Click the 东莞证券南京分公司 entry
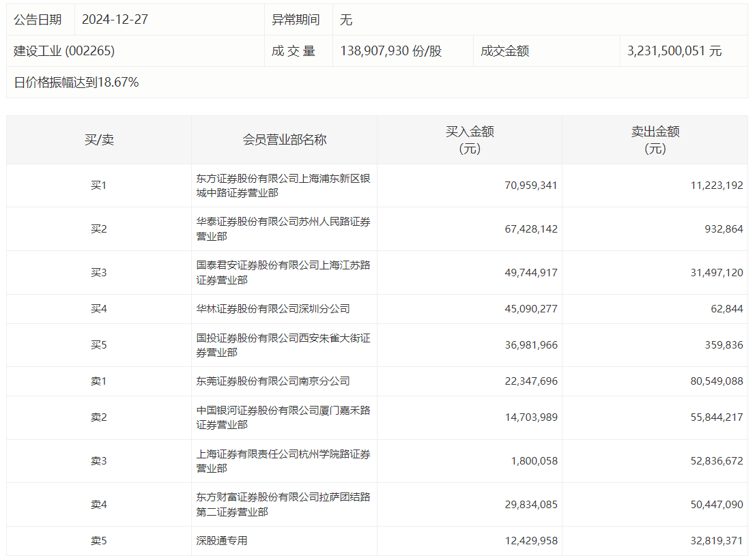This screenshot has width=755, height=560. pos(273,381)
